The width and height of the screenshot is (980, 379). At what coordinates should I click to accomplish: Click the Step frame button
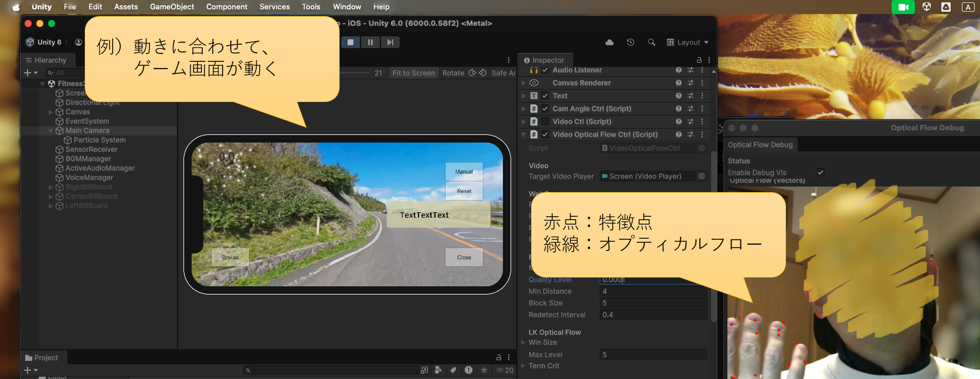coord(390,42)
